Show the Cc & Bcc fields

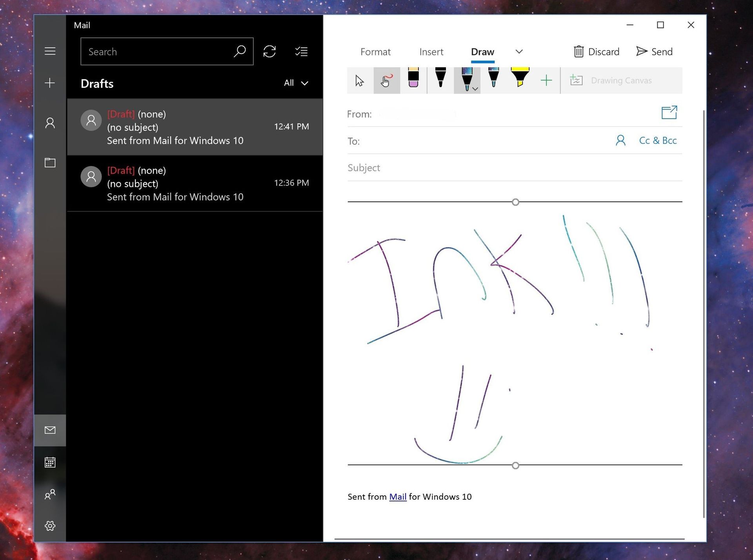[x=658, y=140]
